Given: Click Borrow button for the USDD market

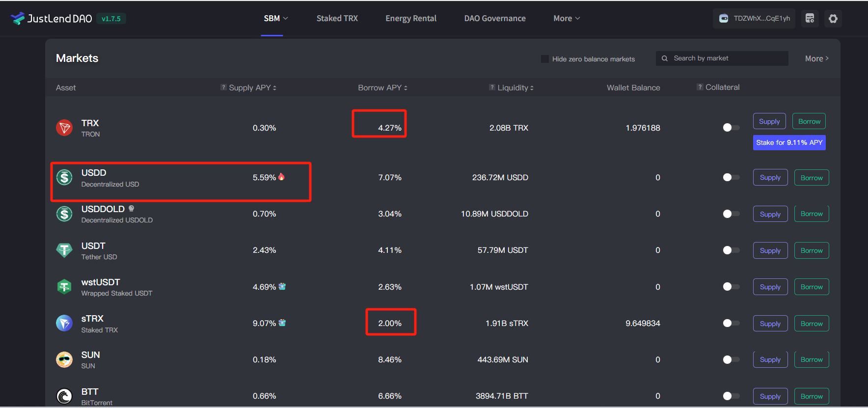Looking at the screenshot, I should click(811, 178).
